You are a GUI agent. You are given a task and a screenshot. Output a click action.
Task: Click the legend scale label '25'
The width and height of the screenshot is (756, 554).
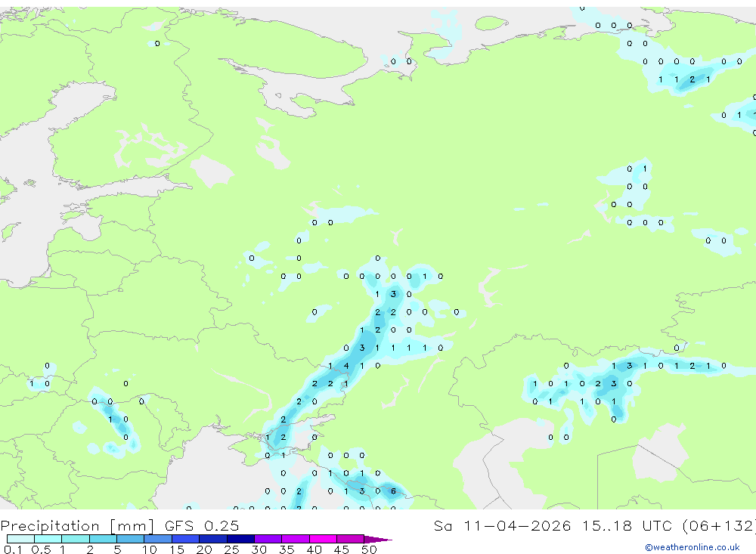coord(232,549)
